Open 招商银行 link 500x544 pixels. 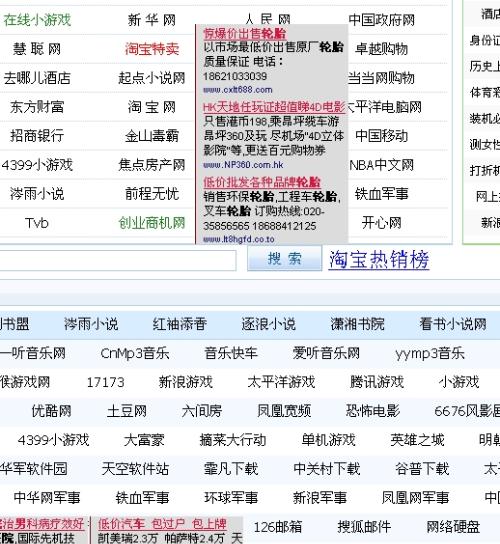click(37, 136)
